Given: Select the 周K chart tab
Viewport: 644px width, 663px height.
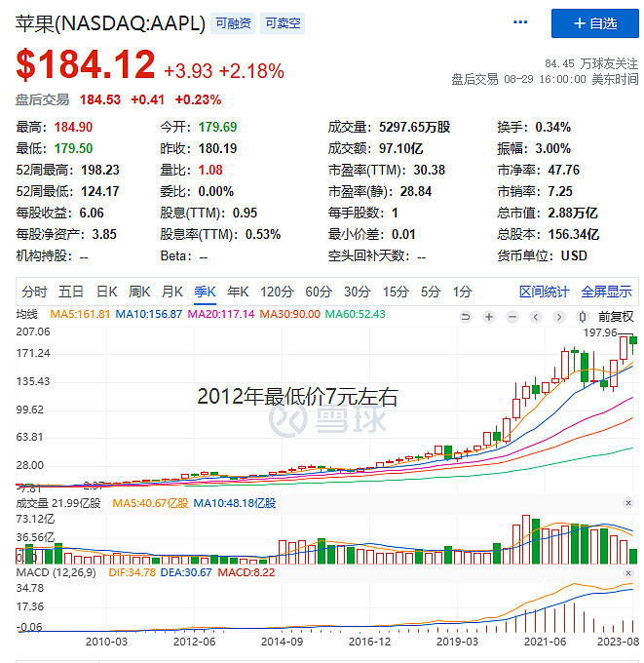Looking at the screenshot, I should (139, 292).
